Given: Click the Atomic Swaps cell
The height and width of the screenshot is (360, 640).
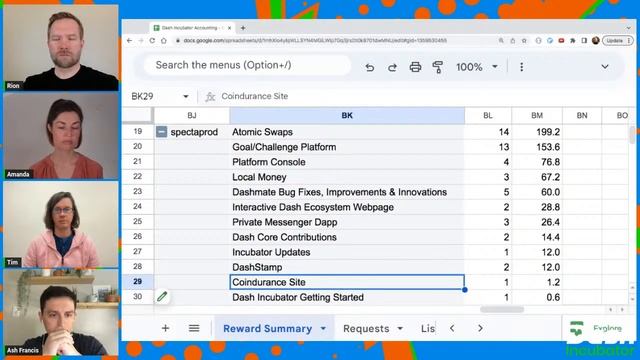Looking at the screenshot, I should [347, 132].
